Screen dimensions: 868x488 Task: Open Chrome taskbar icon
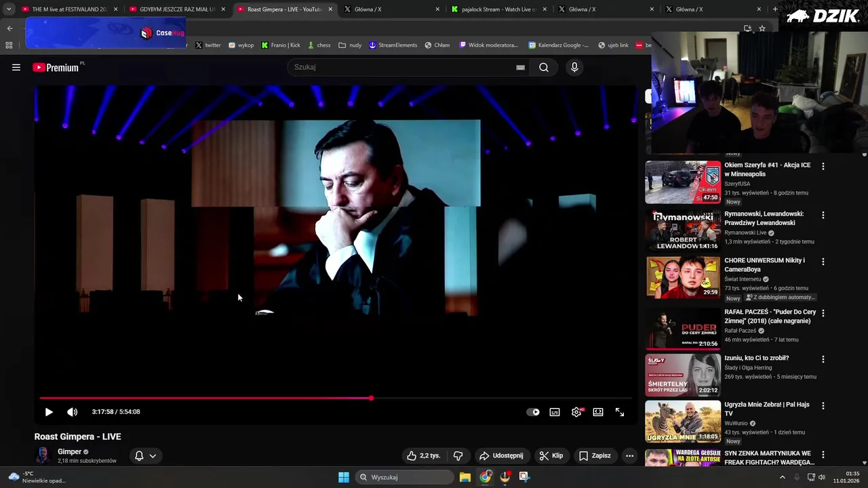click(486, 477)
